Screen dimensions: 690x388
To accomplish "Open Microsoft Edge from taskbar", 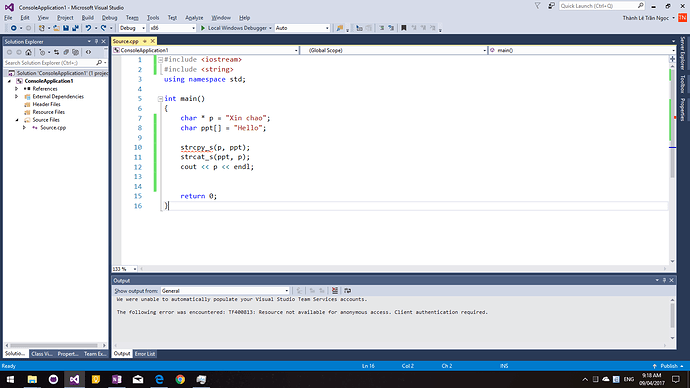I will (159, 379).
